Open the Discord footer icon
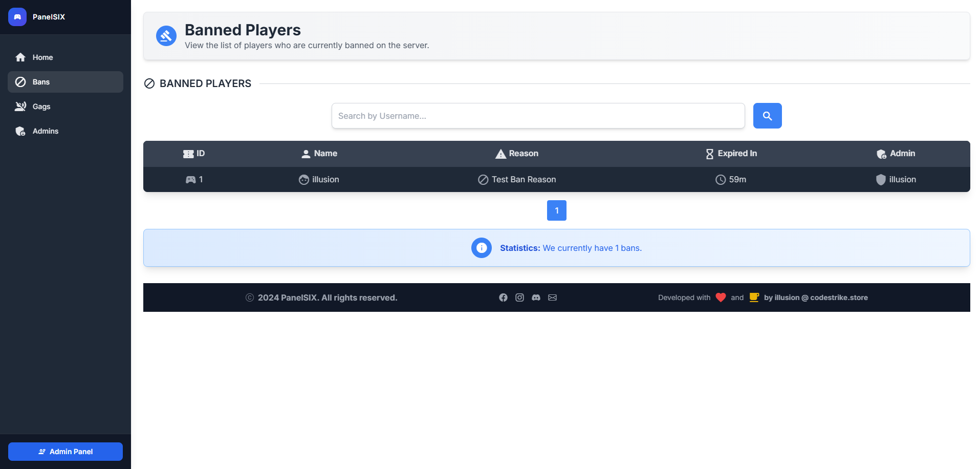980x469 pixels. pos(536,297)
